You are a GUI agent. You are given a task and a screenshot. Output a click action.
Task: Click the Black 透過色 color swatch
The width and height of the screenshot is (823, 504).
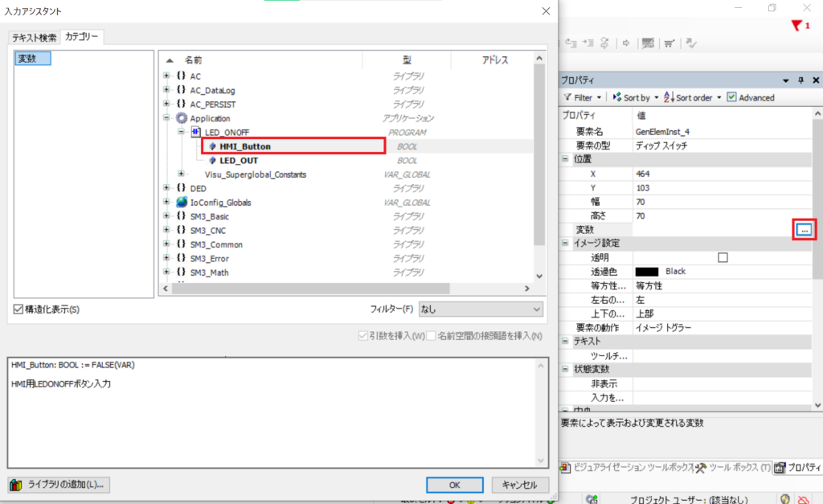647,272
